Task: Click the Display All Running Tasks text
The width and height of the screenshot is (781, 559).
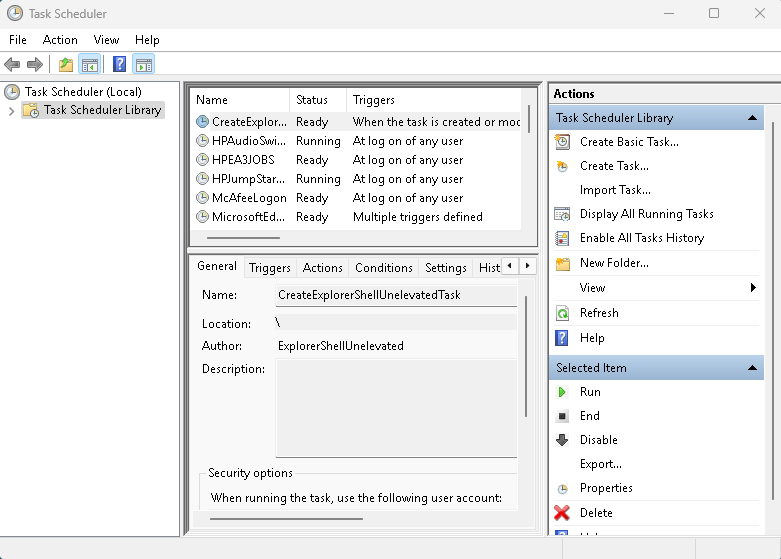Action: (x=647, y=214)
